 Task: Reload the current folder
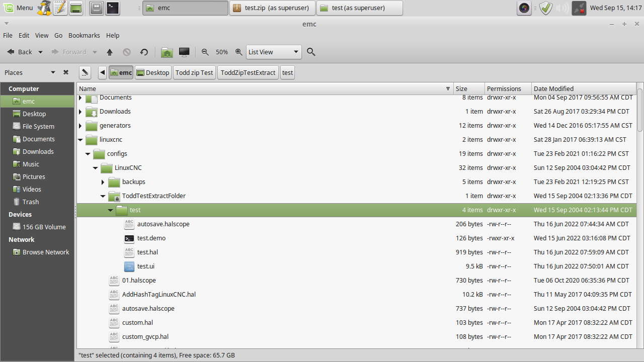click(x=144, y=52)
